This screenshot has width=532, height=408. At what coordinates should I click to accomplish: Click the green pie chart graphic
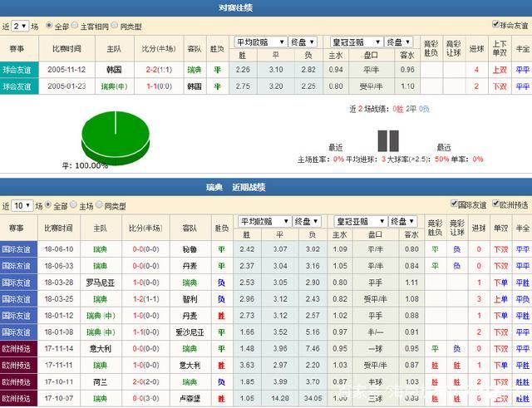pos(111,133)
